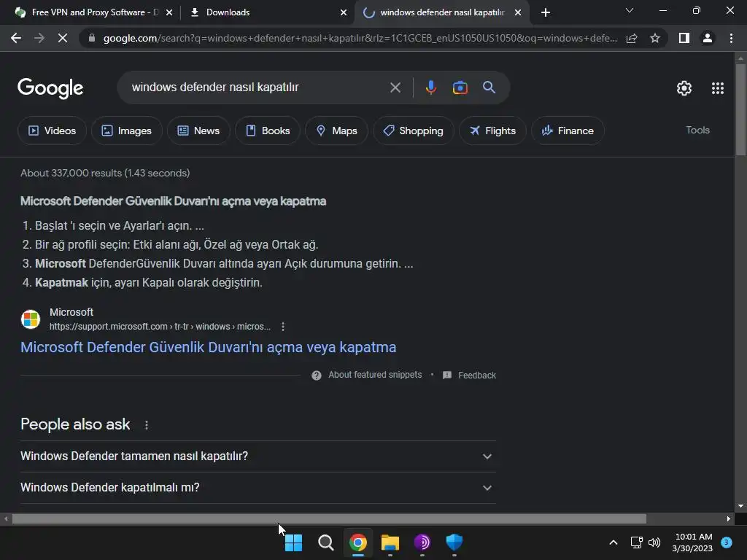Filter results by Maps
This screenshot has width=747, height=560.
pos(336,131)
